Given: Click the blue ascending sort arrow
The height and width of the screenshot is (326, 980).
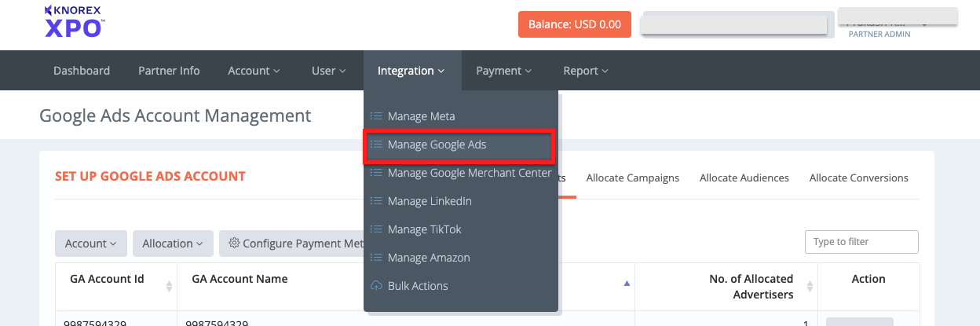Looking at the screenshot, I should (626, 284).
